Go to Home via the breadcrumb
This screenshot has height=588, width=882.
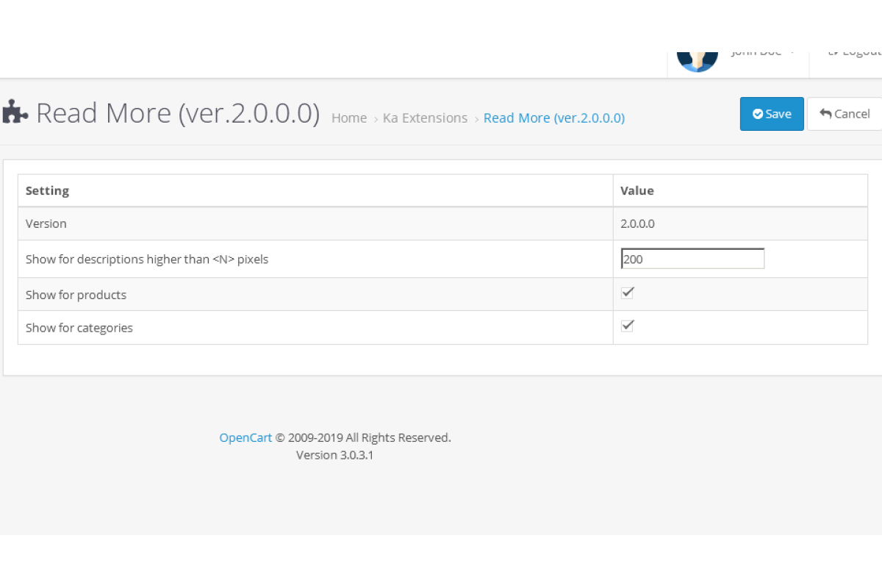point(349,118)
